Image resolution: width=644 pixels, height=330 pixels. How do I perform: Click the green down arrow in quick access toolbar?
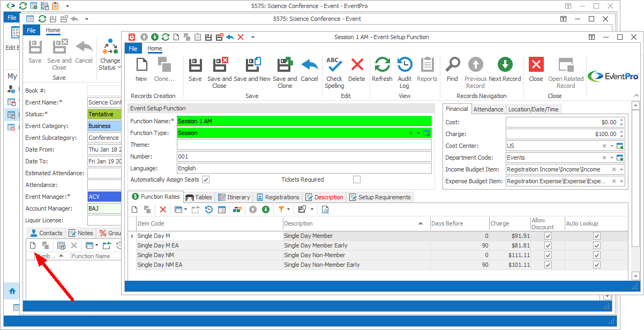(155, 37)
